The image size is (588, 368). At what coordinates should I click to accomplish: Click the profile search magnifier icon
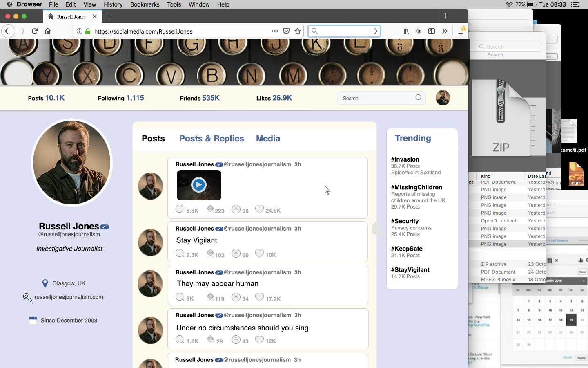click(x=419, y=98)
